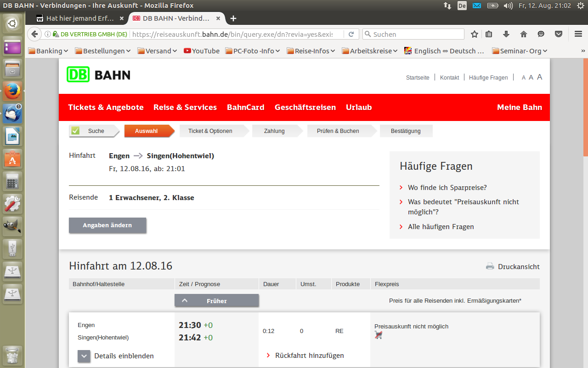
Task: Open the BahnCard menu
Action: (246, 107)
